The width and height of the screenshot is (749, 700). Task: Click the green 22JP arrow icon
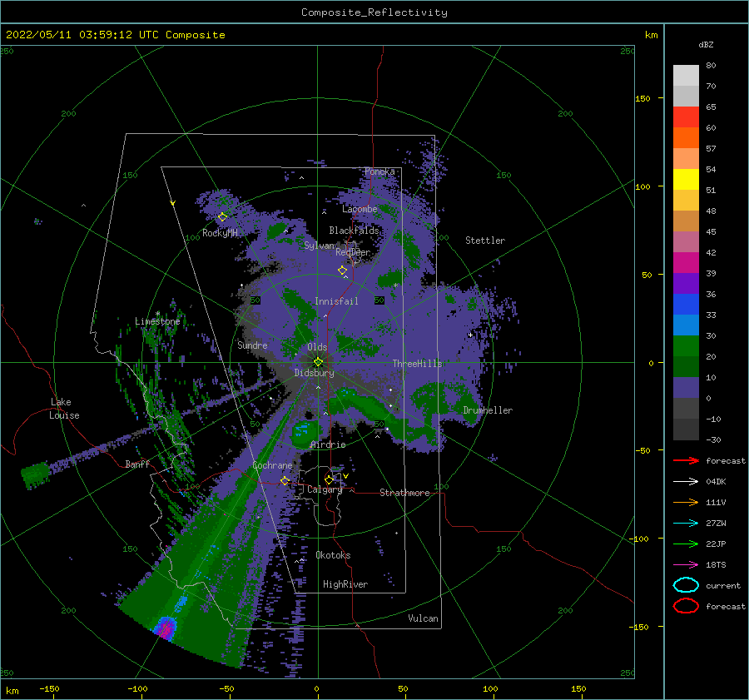click(686, 544)
